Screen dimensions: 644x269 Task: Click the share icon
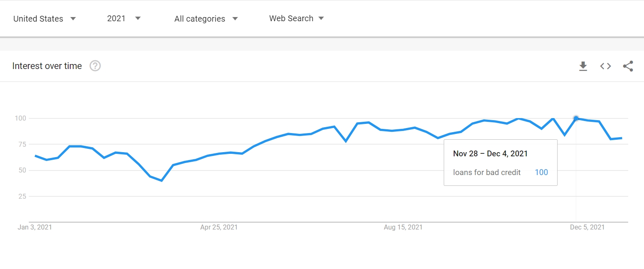(x=628, y=66)
